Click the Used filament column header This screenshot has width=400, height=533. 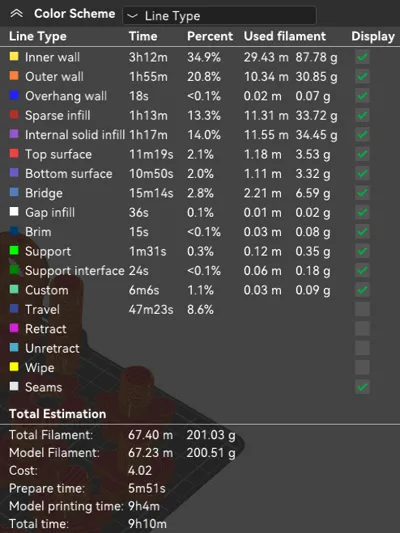285,36
